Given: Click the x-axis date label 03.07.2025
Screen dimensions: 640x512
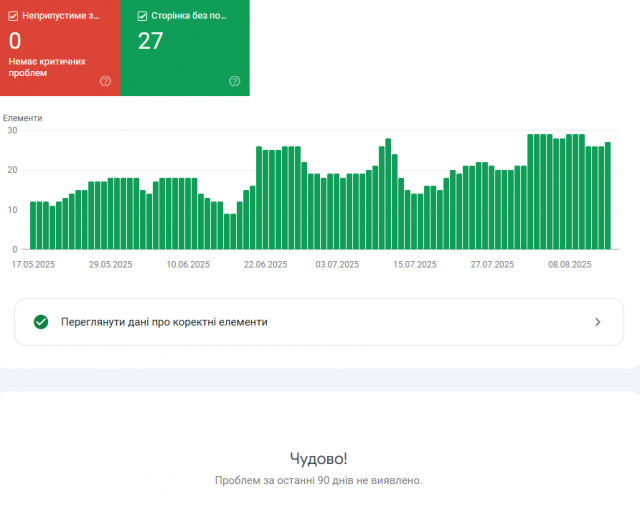Looking at the screenshot, I should coord(337,265).
